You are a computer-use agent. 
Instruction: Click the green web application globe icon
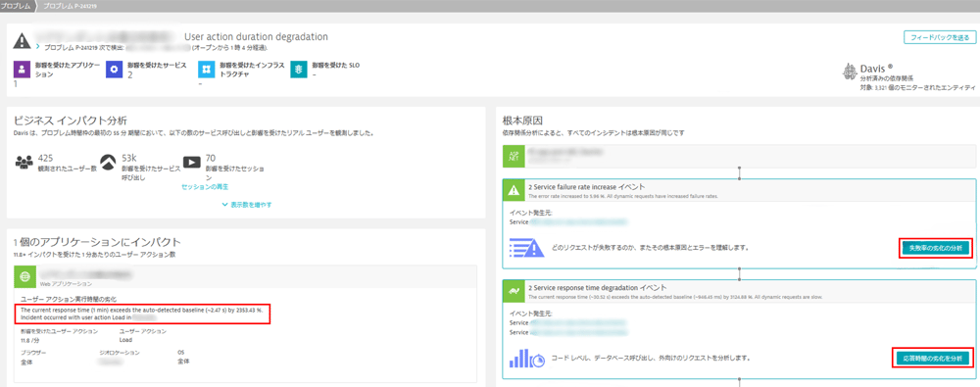[25, 277]
